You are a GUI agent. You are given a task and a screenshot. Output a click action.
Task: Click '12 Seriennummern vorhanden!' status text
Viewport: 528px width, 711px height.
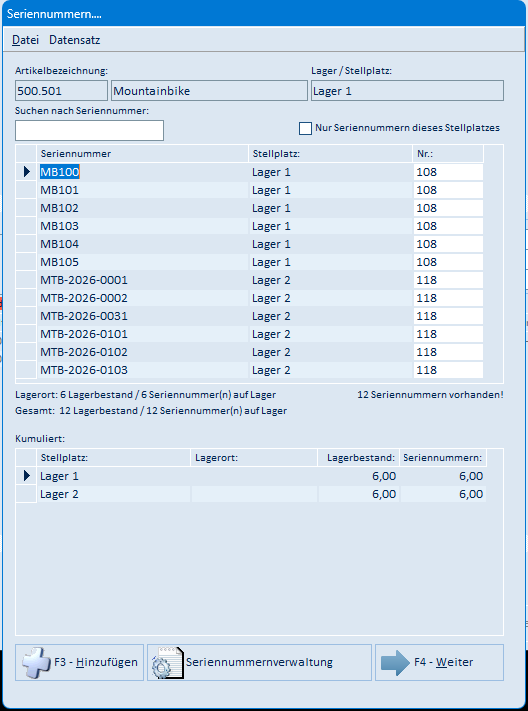pos(430,394)
